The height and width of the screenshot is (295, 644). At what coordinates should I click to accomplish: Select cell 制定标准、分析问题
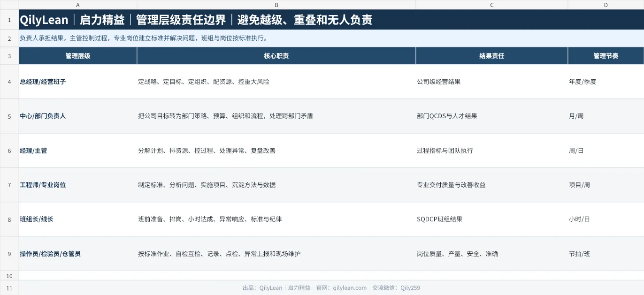[x=276, y=185]
